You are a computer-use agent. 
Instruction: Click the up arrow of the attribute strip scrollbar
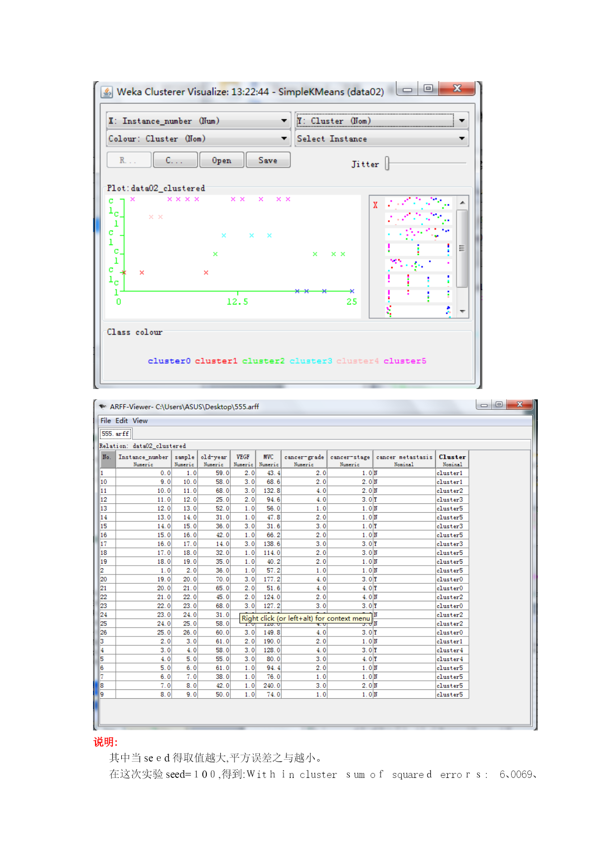[x=462, y=203]
